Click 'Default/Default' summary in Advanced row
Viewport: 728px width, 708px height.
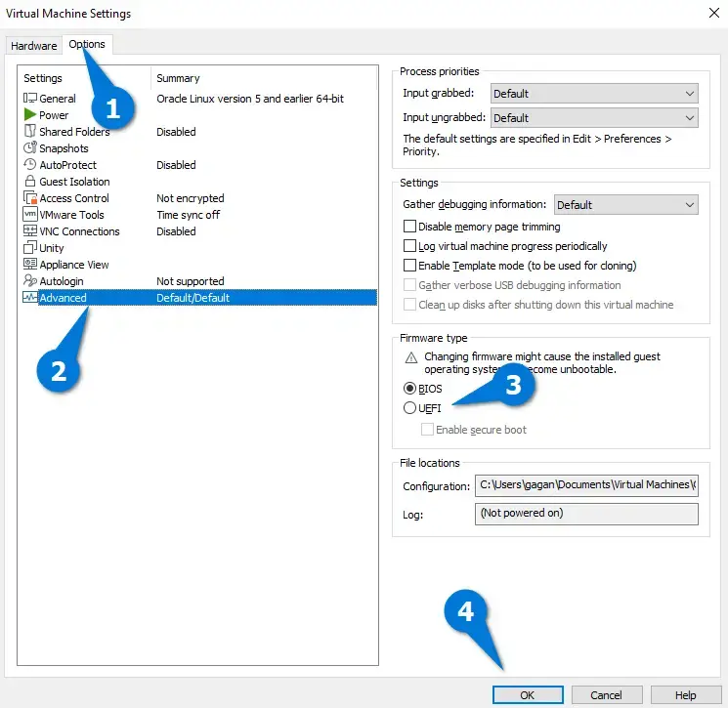tap(193, 298)
